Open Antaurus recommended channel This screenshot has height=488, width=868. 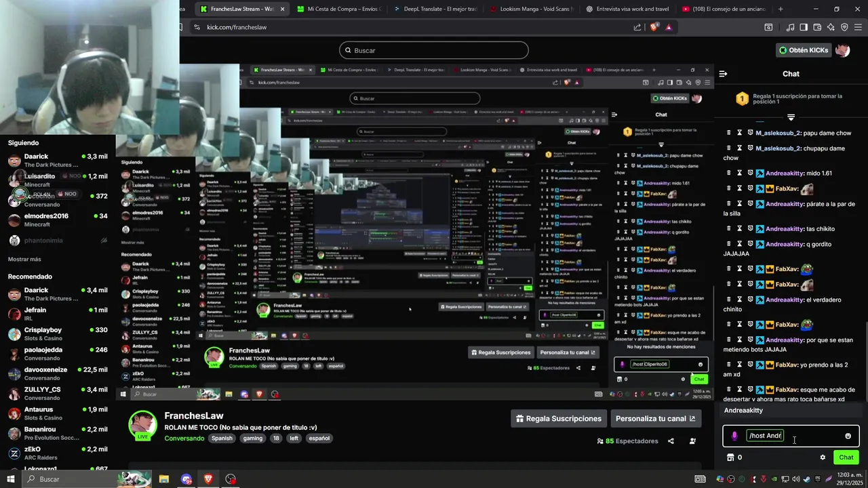tap(58, 413)
